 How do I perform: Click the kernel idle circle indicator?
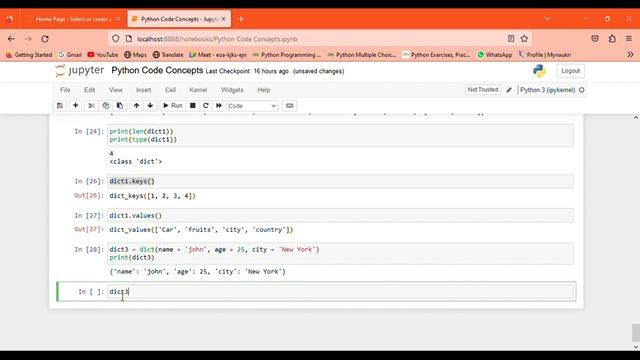(582, 90)
